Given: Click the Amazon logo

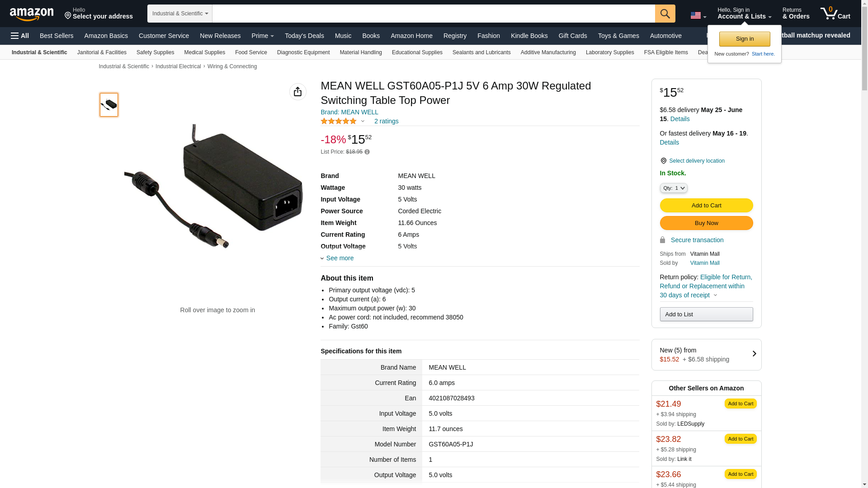Looking at the screenshot, I should coord(32,14).
